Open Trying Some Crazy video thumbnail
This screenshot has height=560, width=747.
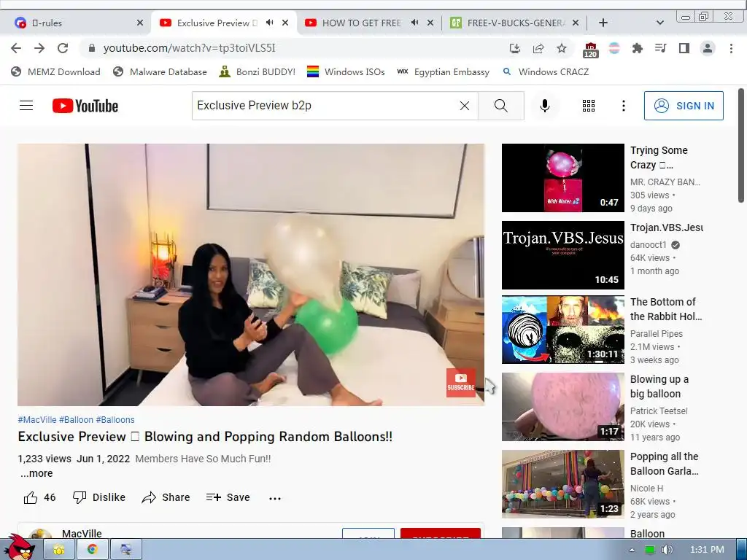click(x=562, y=178)
